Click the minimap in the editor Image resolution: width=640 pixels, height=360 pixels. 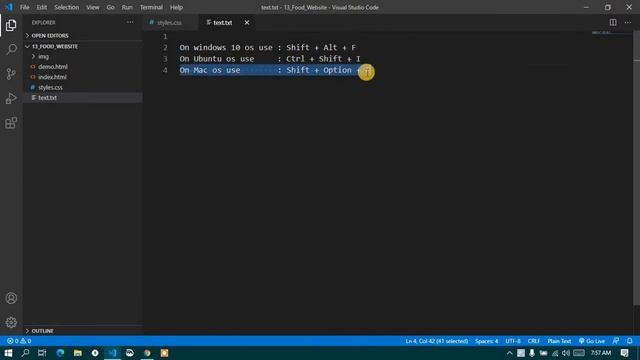pyautogui.click(x=611, y=33)
